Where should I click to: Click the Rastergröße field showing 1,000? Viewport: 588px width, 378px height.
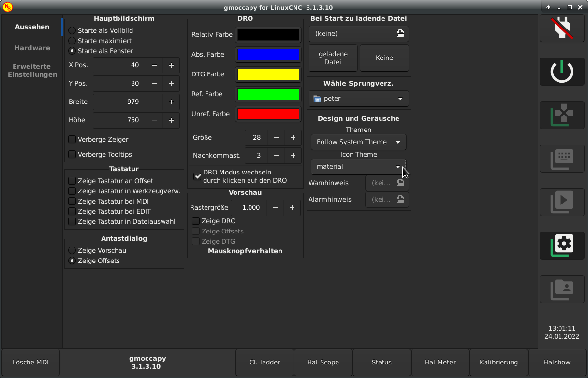pos(249,208)
